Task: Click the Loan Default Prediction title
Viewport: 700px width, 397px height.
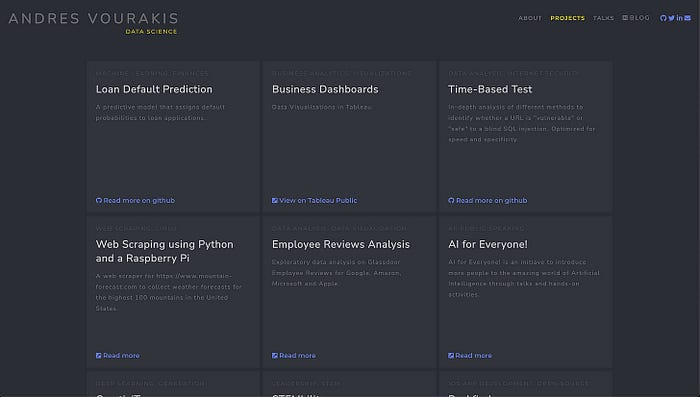Action: 154,89
